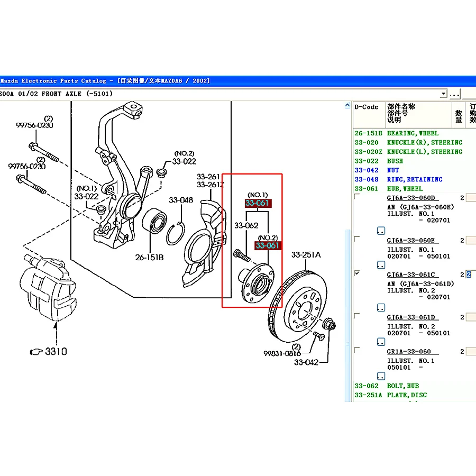
Task: Click order quantity field for GJ6A-33-061D
Action: tap(471, 317)
